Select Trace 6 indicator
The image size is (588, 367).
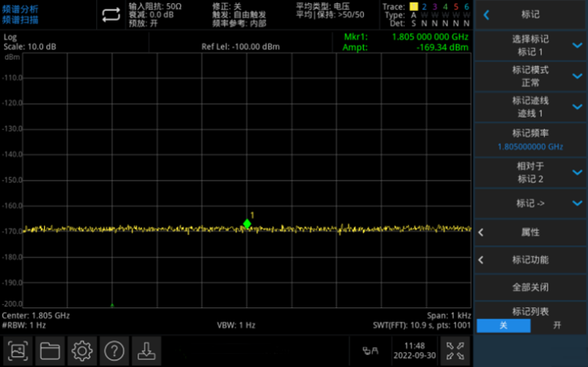[466, 7]
